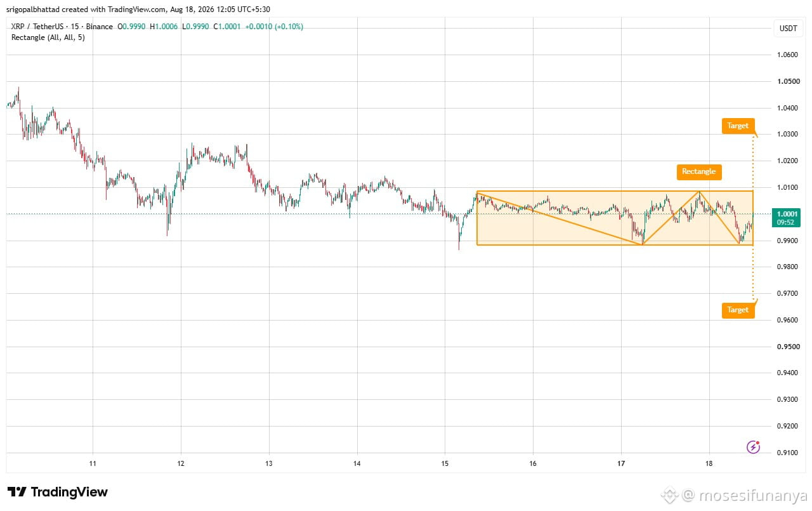
Task: Click the close value C1.0001 in legend
Action: point(226,27)
